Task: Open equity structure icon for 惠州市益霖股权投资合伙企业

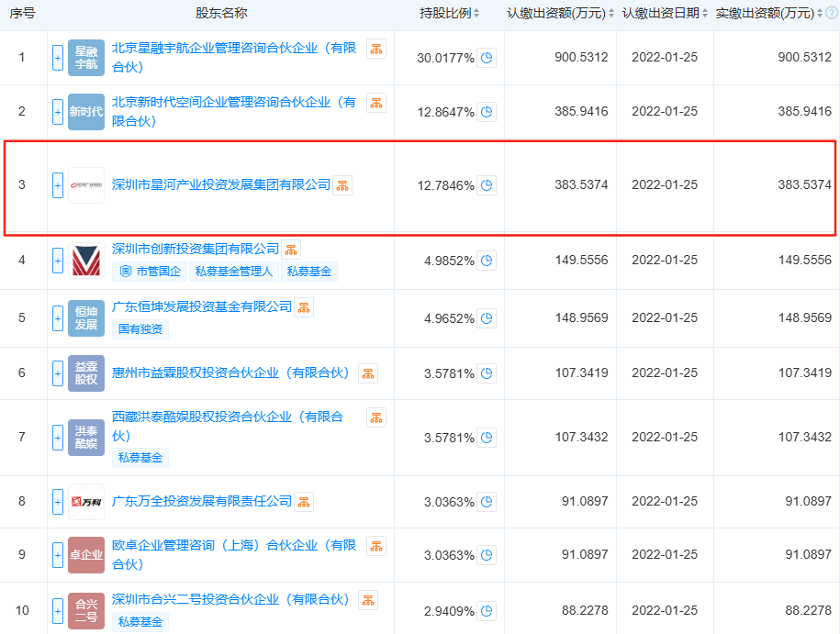Action: click(368, 373)
